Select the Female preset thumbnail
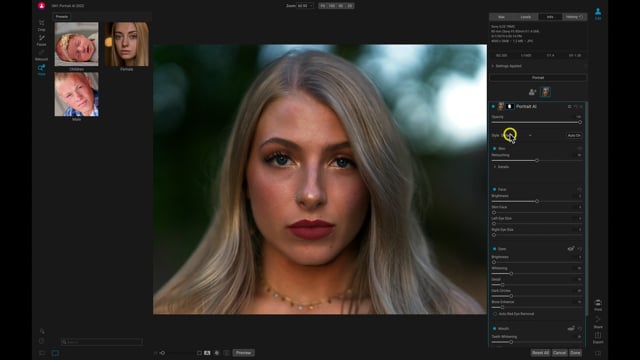This screenshot has width=640, height=360. 127,44
